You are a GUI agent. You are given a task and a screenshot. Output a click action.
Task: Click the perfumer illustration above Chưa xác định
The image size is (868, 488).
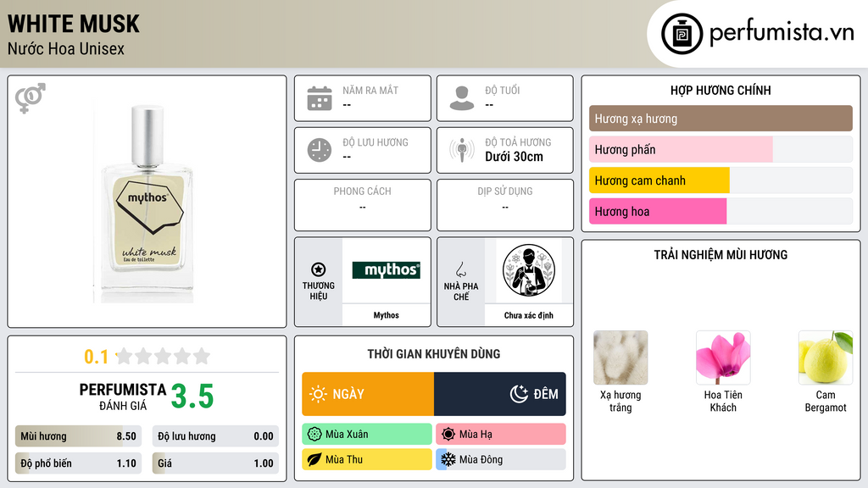[529, 270]
